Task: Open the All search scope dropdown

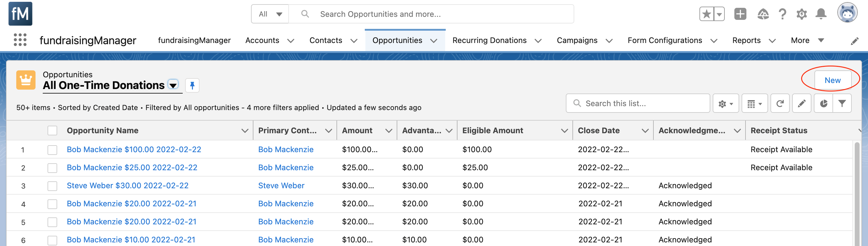Action: 270,14
